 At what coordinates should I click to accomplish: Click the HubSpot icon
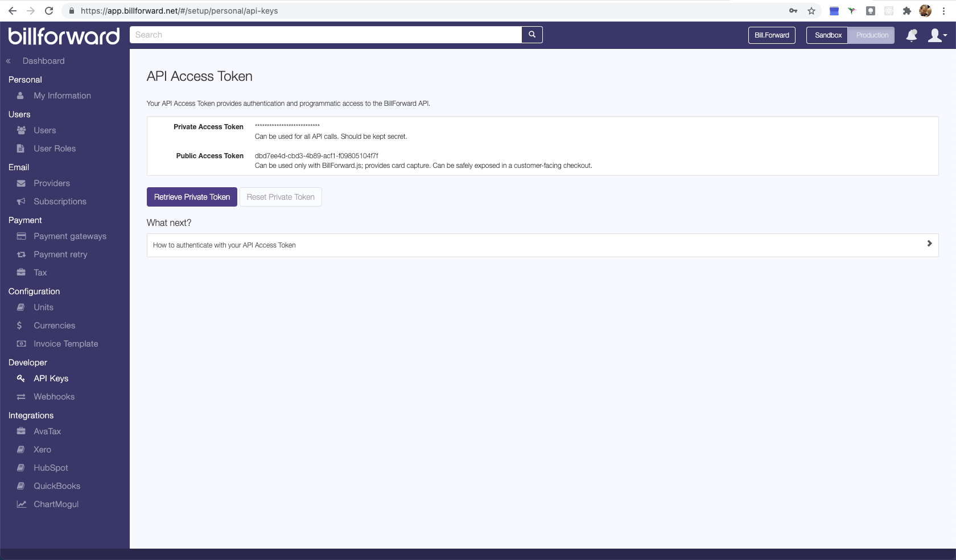pos(20,468)
